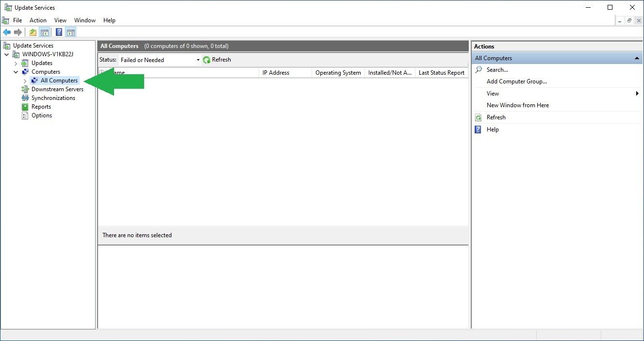Open the Window menu
The image size is (644, 341).
click(x=85, y=20)
